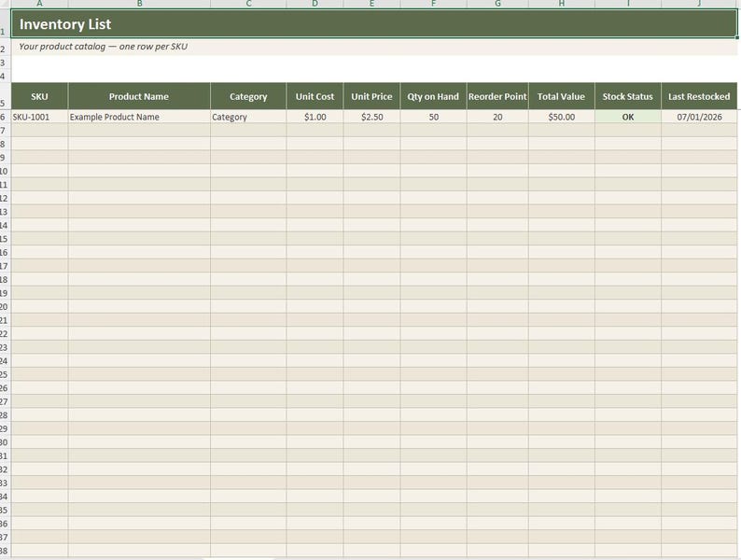741x560 pixels.
Task: Select column E by its header
Action: coord(372,4)
